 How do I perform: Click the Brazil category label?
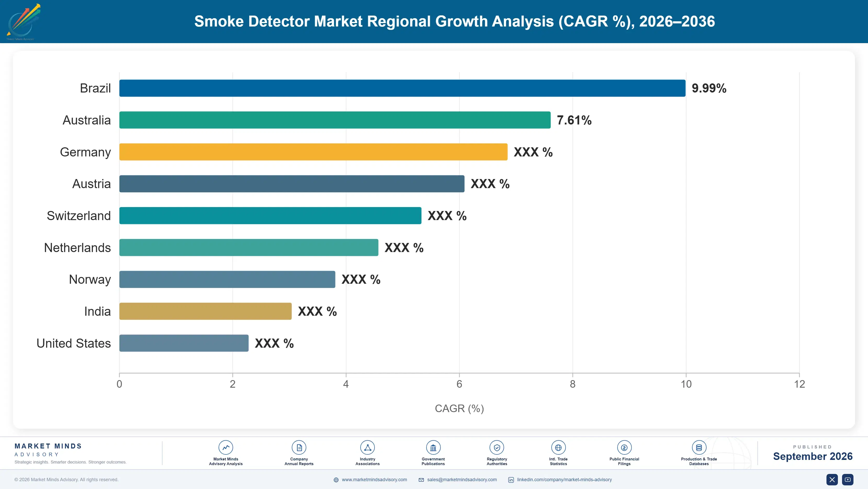pos(95,88)
